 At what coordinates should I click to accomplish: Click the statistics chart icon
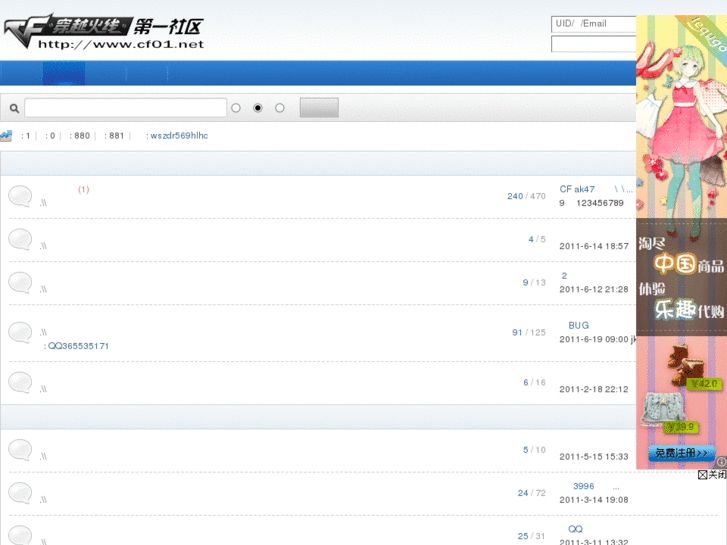pos(6,135)
